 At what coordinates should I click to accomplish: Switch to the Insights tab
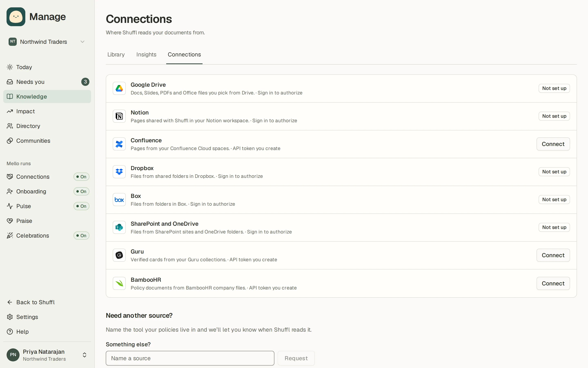click(x=146, y=55)
